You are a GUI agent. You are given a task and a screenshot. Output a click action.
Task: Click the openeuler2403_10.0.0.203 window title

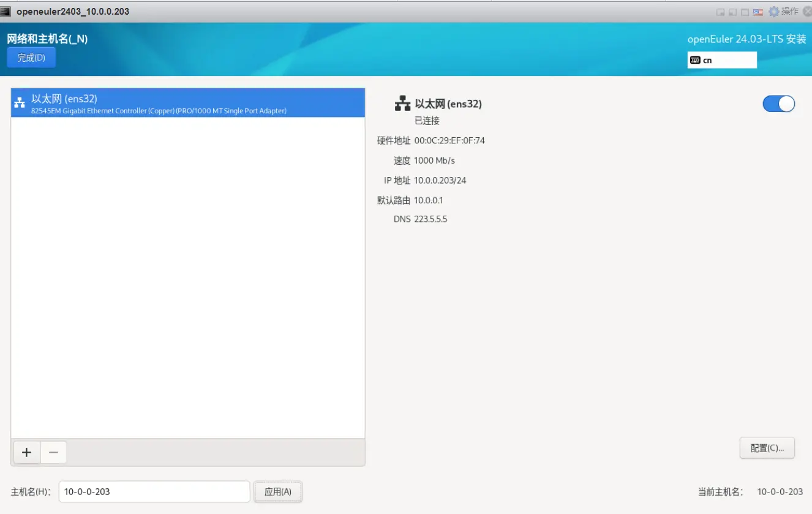tap(73, 11)
